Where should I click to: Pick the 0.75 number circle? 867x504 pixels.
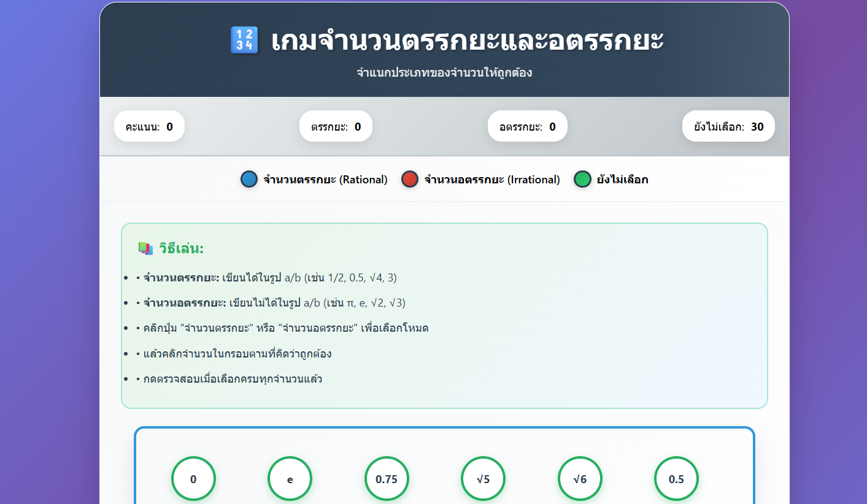coord(387,479)
